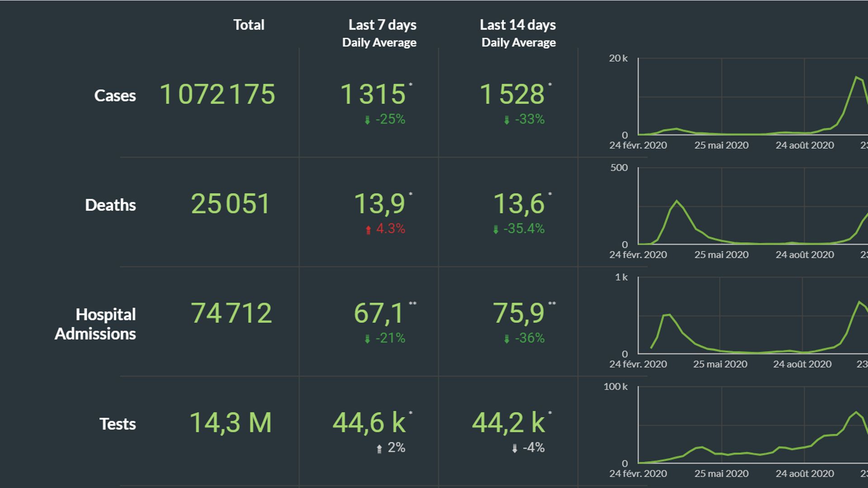Click the 500 axis label on deaths chart
This screenshot has width=868, height=488.
(x=619, y=168)
